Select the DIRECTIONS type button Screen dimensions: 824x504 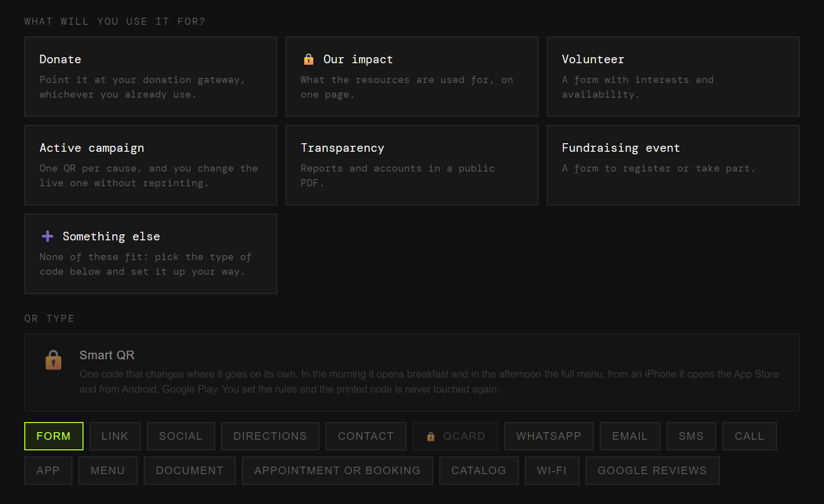click(270, 436)
